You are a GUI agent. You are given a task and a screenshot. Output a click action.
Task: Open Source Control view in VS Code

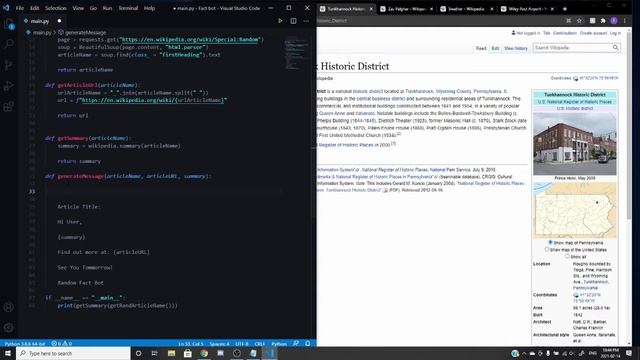(9, 65)
